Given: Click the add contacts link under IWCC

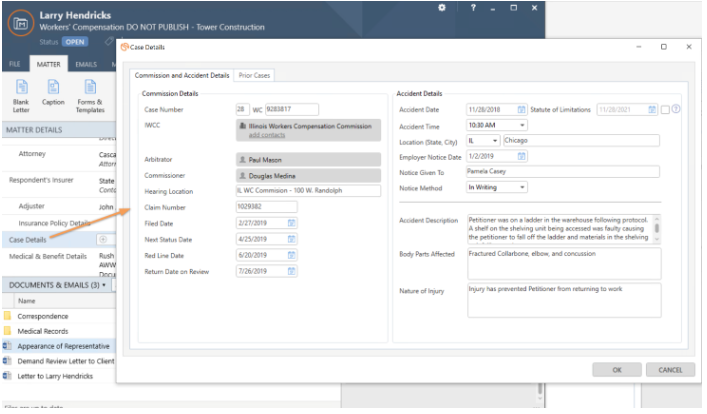Looking at the screenshot, I should pos(267,135).
